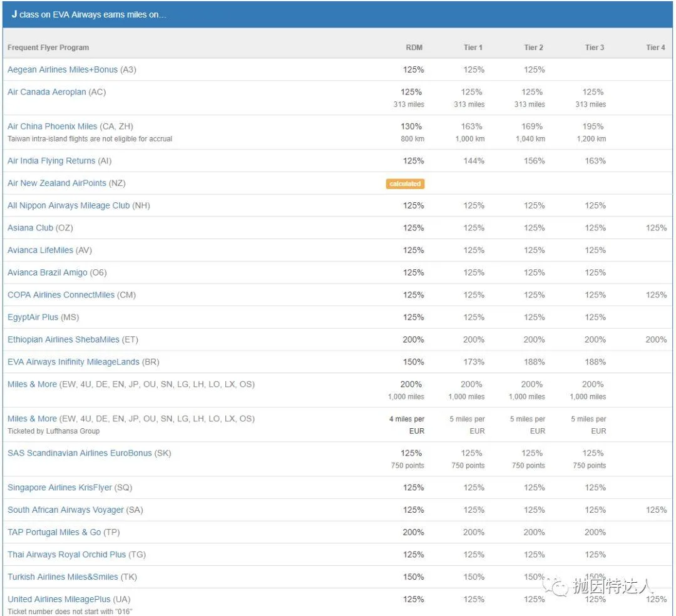
Task: Open Asiana Club program link
Action: 30,228
